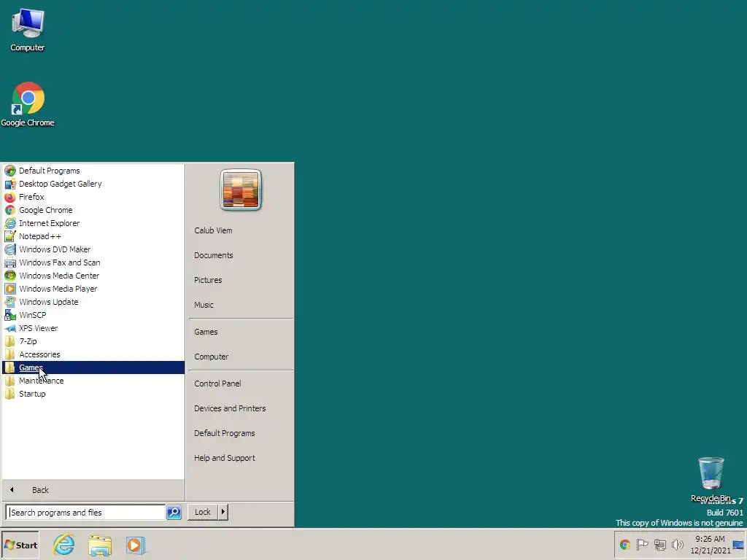Expand the highlighted Games folder
This screenshot has width=747, height=560.
click(x=93, y=367)
